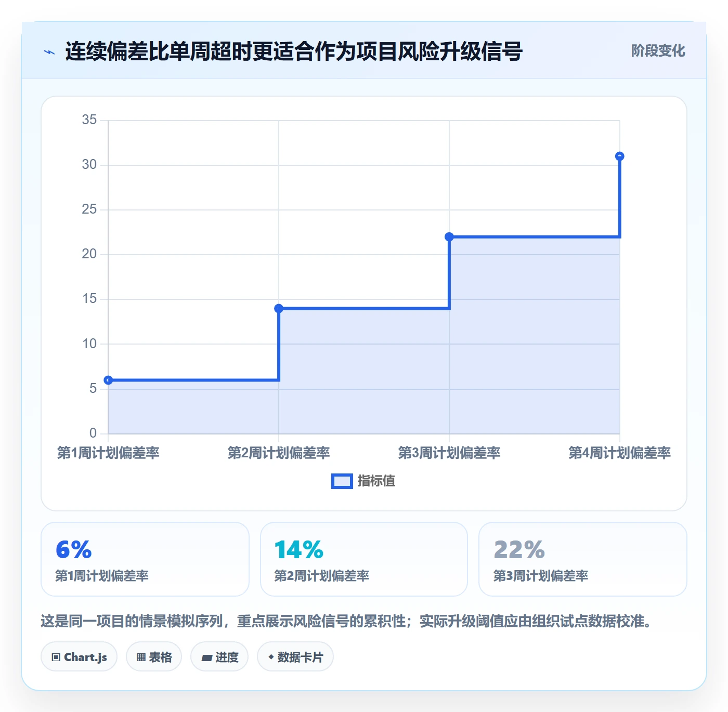728x712 pixels.
Task: Click the y-axis value 25
Action: [89, 209]
